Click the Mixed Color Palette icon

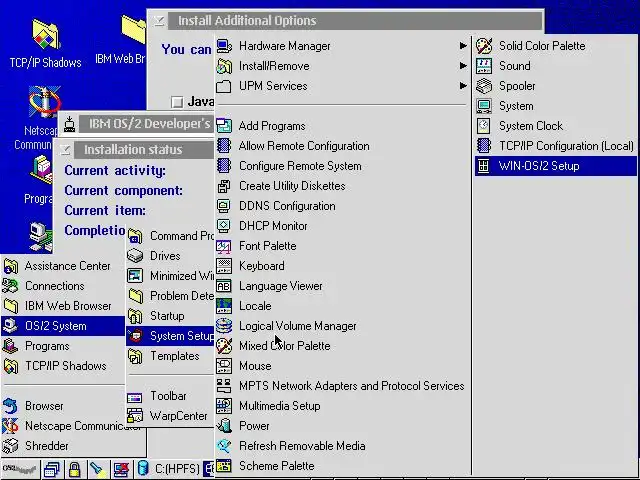click(x=224, y=346)
